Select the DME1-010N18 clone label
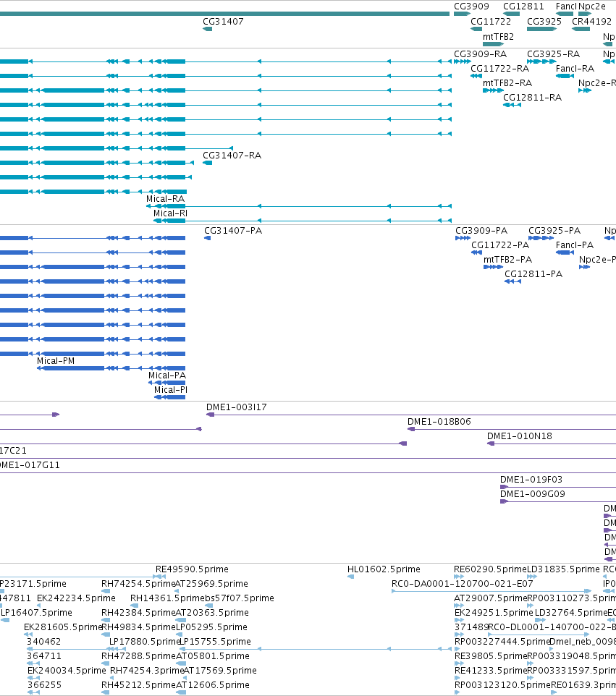 pyautogui.click(x=520, y=436)
